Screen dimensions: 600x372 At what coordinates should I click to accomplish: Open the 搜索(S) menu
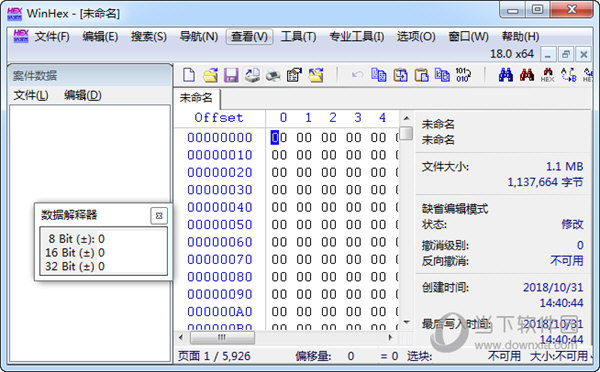(x=149, y=37)
